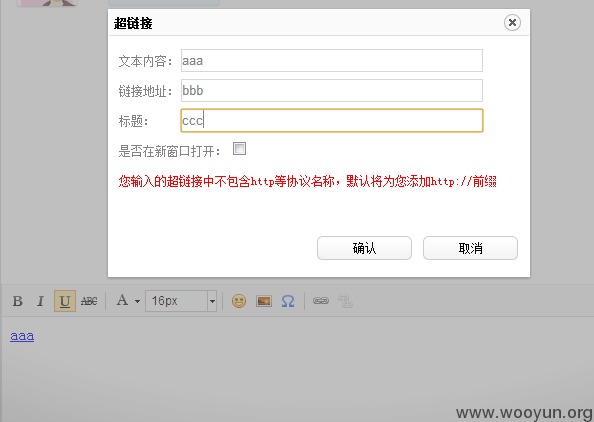Click the 是否在新窗口打开 label

(169, 151)
